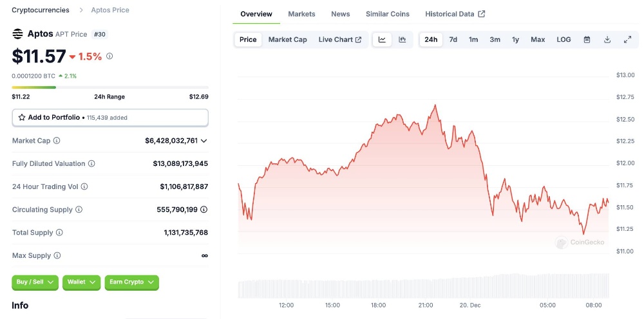Click the #30 rank badge
Image resolution: width=644 pixels, height=319 pixels.
click(99, 35)
